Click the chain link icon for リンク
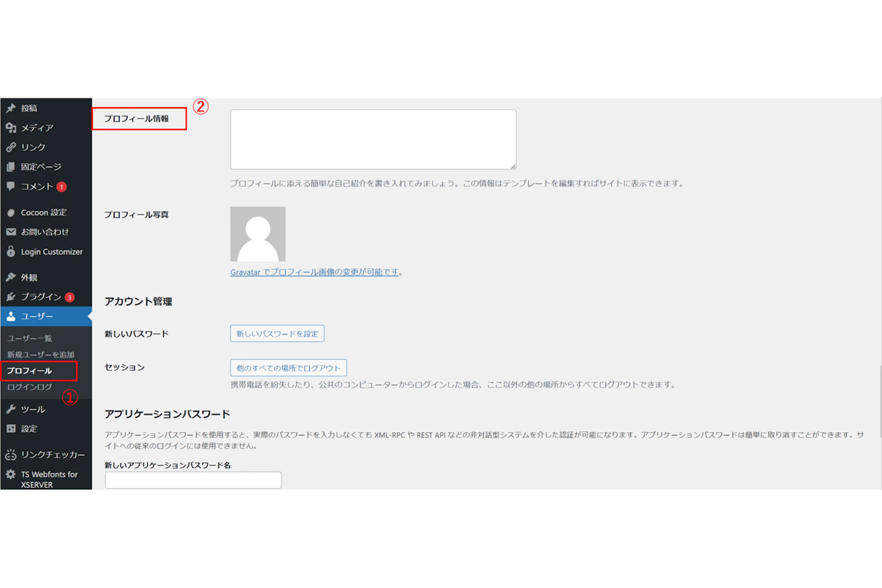882x588 pixels. click(11, 147)
